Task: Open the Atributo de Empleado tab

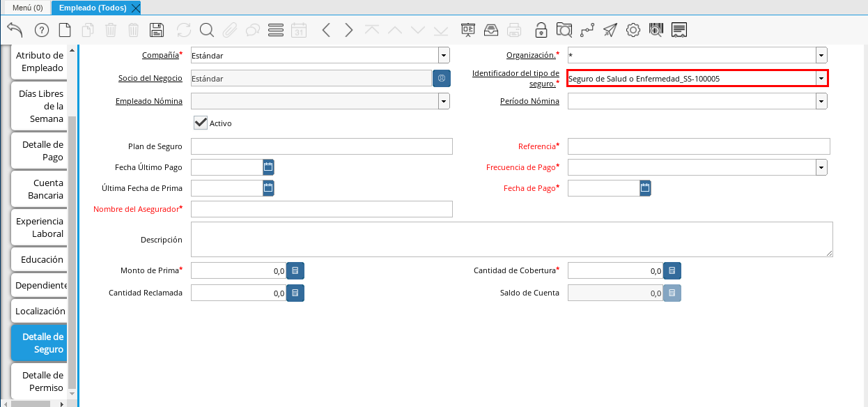Action: pyautogui.click(x=39, y=61)
